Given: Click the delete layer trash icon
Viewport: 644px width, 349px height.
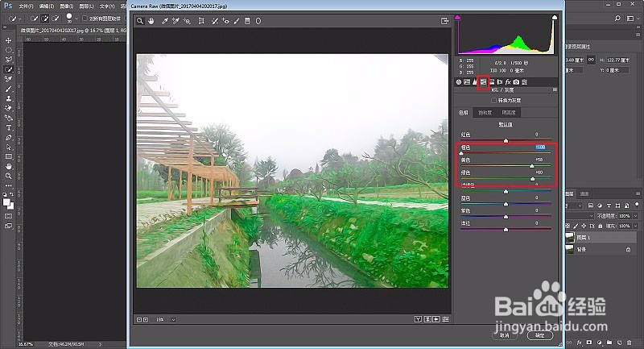Looking at the screenshot, I should point(630,343).
